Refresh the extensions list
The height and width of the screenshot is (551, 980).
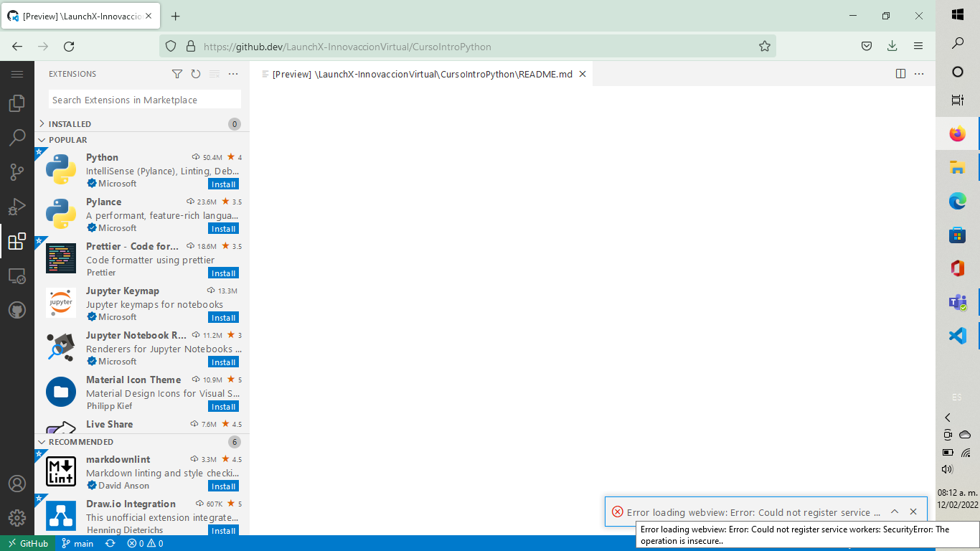(x=196, y=74)
